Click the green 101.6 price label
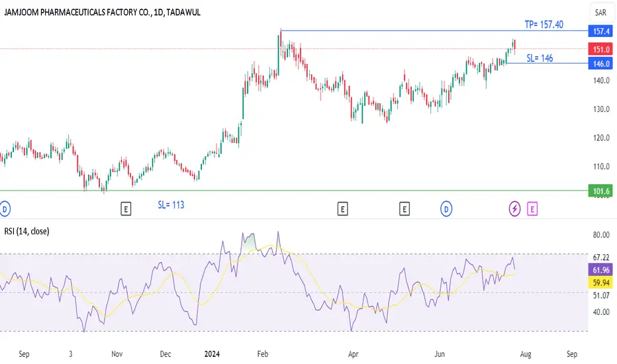 pyautogui.click(x=600, y=191)
